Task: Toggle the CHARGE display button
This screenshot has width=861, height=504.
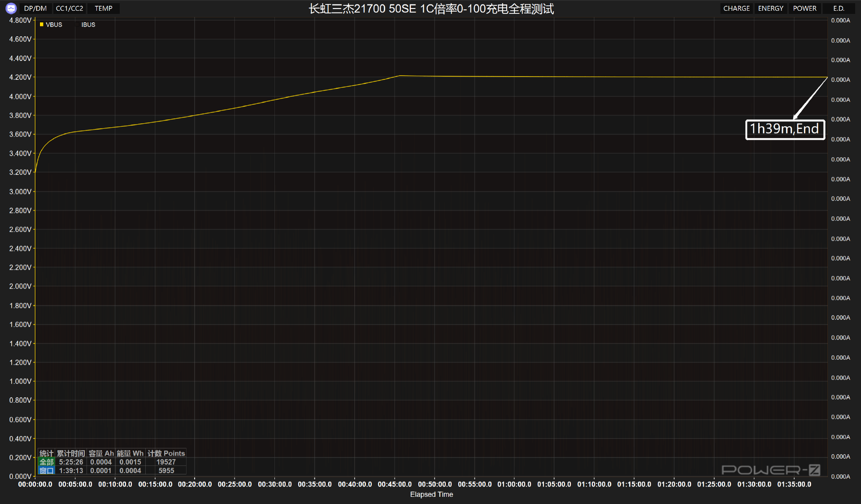Action: 736,9
